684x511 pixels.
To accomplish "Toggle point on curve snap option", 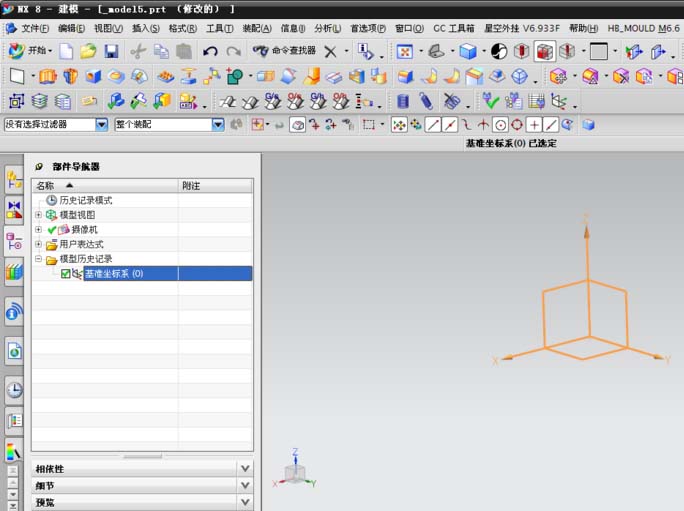I will coord(551,125).
